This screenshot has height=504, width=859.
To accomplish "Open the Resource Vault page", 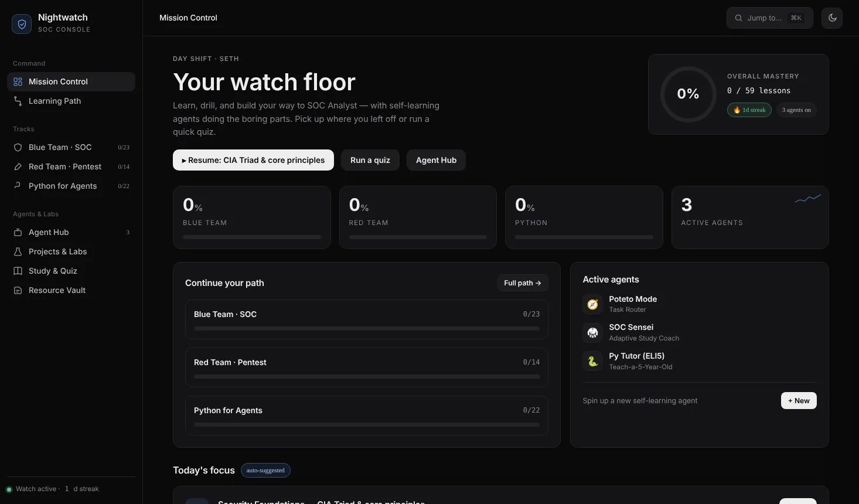I will click(71, 291).
